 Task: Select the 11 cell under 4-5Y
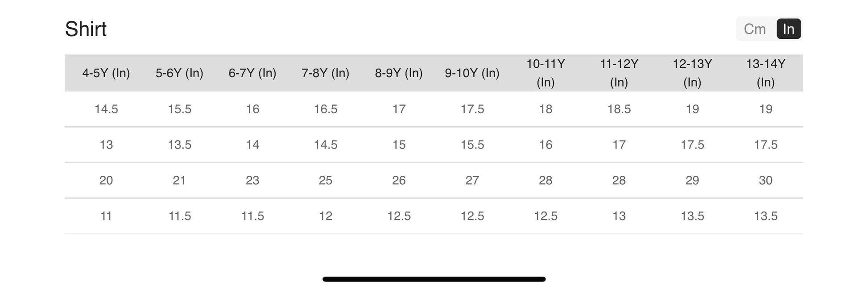[106, 216]
